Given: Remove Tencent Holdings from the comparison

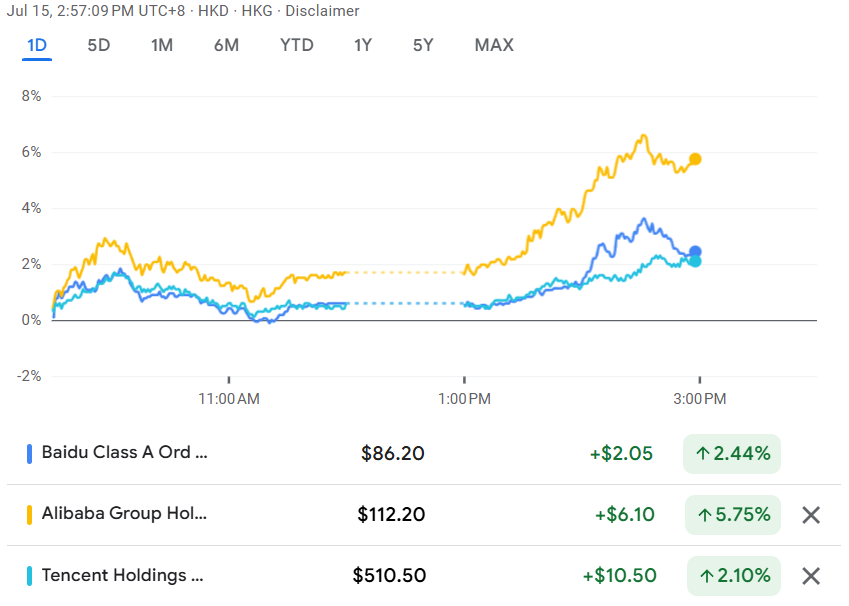Looking at the screenshot, I should tap(811, 576).
